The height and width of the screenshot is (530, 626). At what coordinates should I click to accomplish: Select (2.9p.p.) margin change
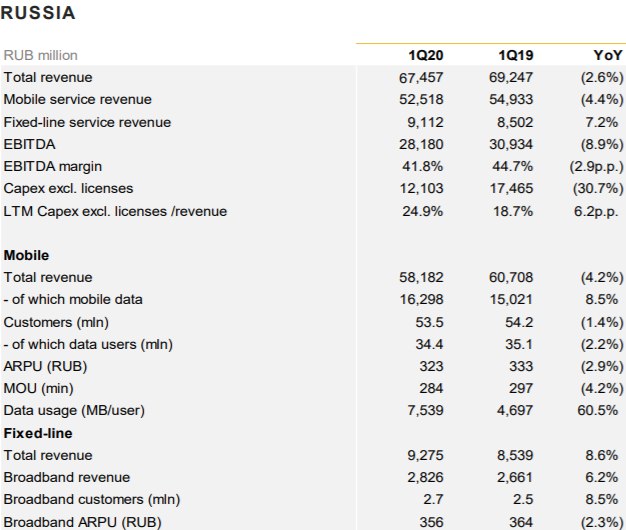pyautogui.click(x=596, y=166)
